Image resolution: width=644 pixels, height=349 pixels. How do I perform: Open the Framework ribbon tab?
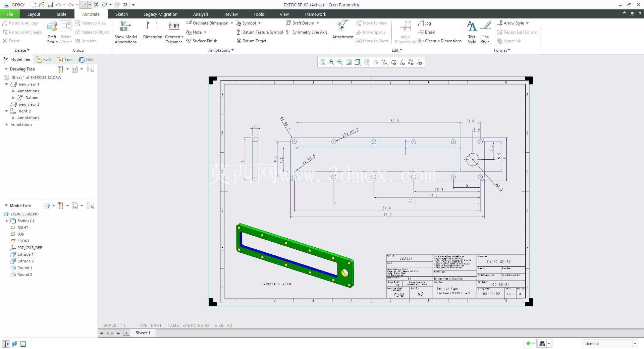(x=315, y=14)
